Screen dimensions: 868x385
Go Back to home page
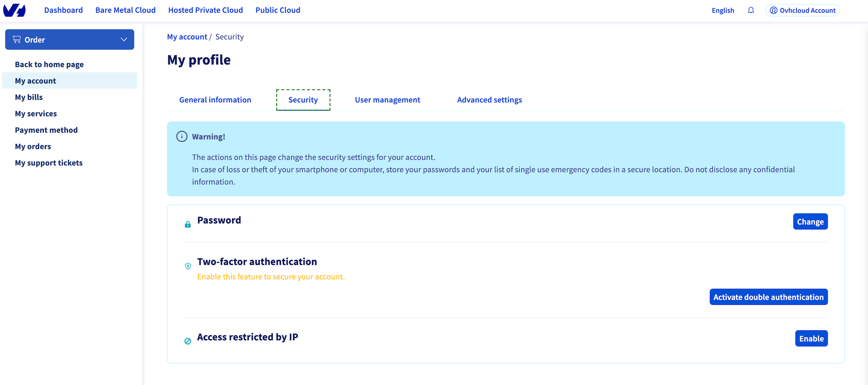49,64
